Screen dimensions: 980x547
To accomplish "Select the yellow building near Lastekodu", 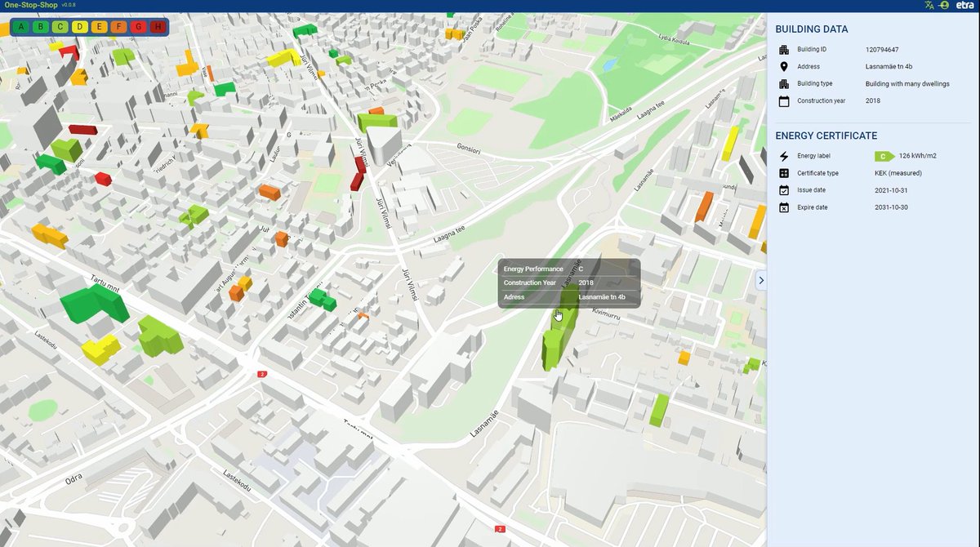I will pos(100,349).
